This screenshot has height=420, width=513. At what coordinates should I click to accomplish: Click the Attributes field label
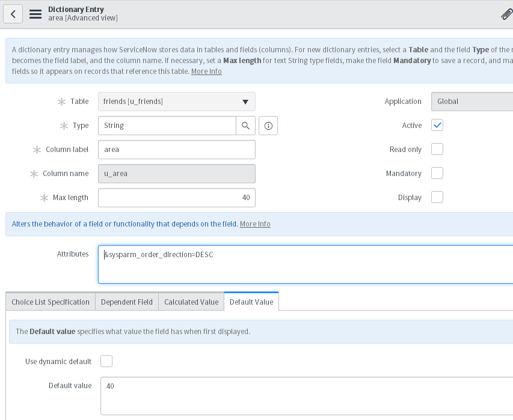coord(73,254)
